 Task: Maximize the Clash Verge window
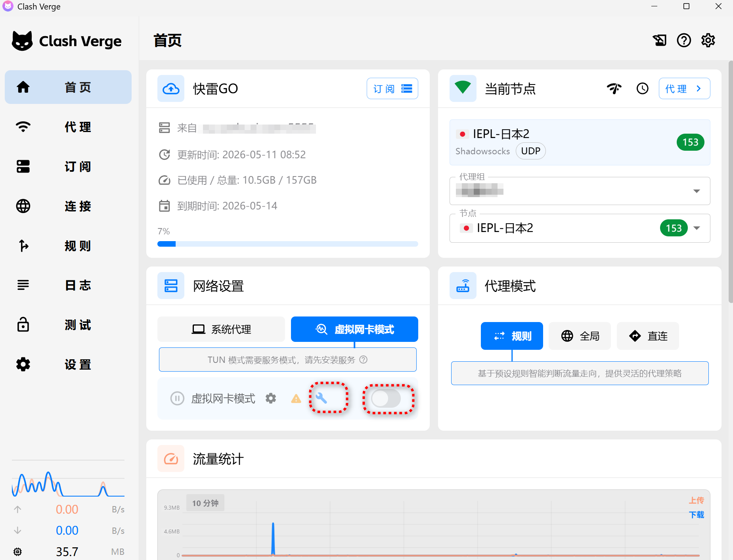coord(686,6)
